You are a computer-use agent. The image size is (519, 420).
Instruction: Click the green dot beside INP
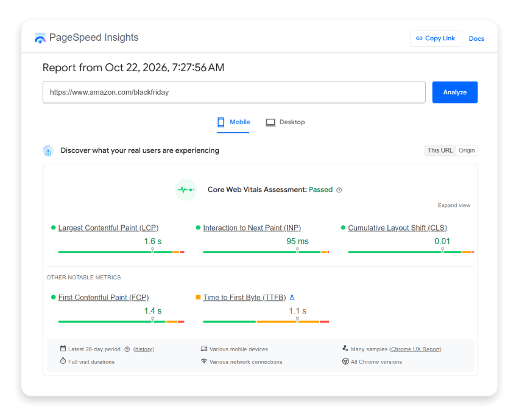click(198, 228)
